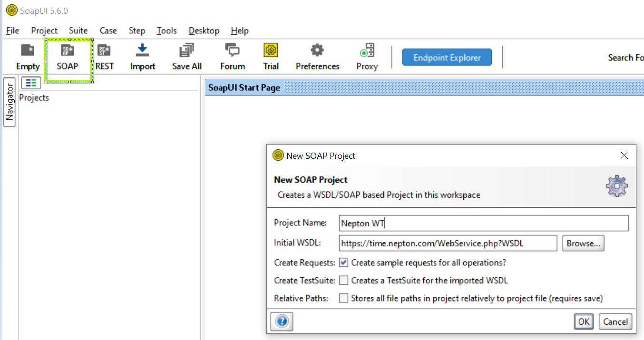Open the Tools menu
The height and width of the screenshot is (340, 644).
pos(167,30)
